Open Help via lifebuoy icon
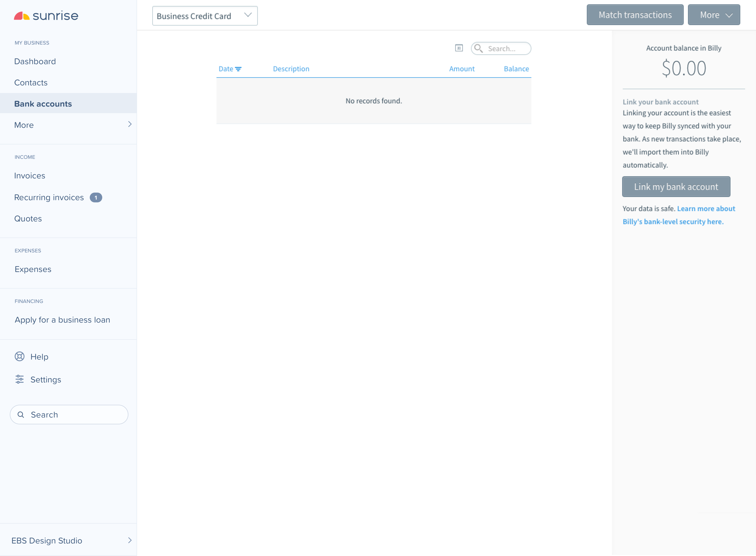 [x=20, y=356]
